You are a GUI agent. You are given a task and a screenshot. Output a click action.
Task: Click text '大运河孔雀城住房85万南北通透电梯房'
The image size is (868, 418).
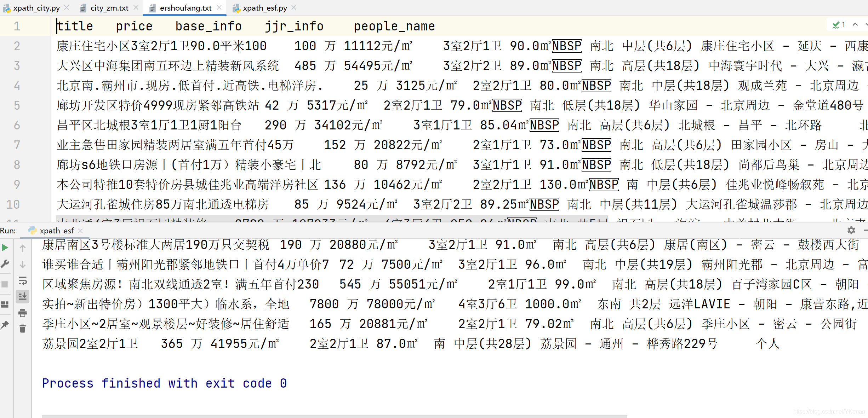click(x=163, y=204)
